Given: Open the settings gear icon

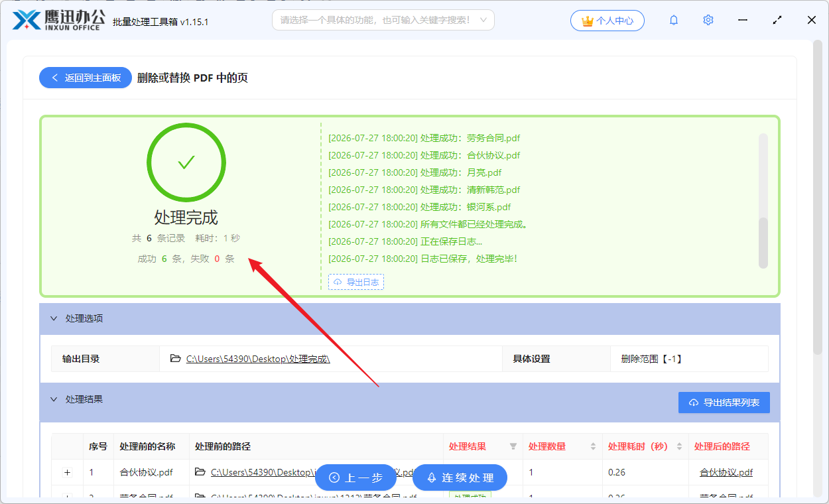Looking at the screenshot, I should coord(708,21).
